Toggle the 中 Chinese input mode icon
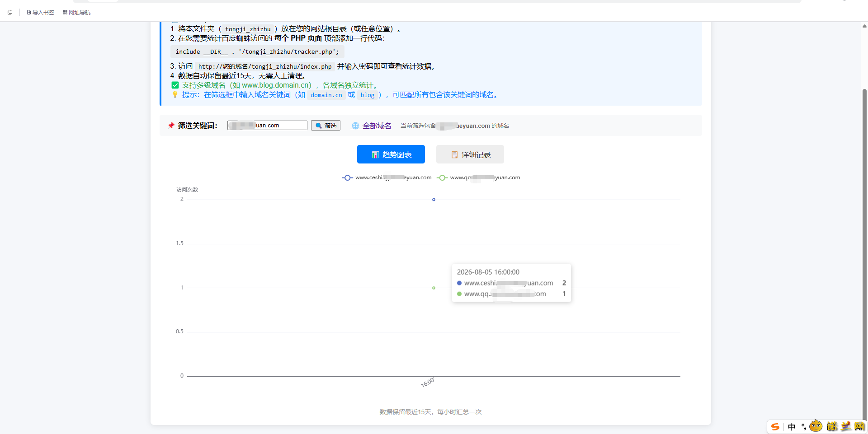Image resolution: width=868 pixels, height=434 pixels. [x=792, y=427]
